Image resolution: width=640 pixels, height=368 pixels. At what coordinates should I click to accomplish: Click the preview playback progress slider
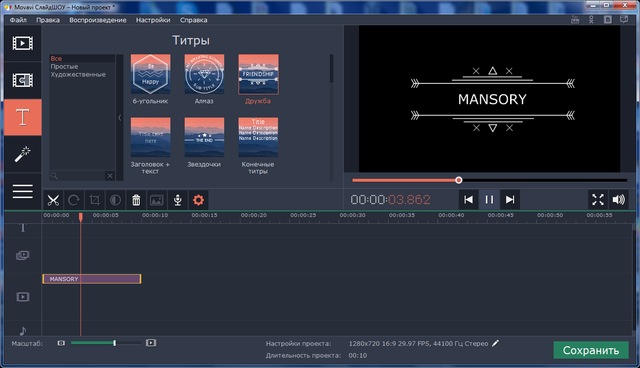coord(489,180)
